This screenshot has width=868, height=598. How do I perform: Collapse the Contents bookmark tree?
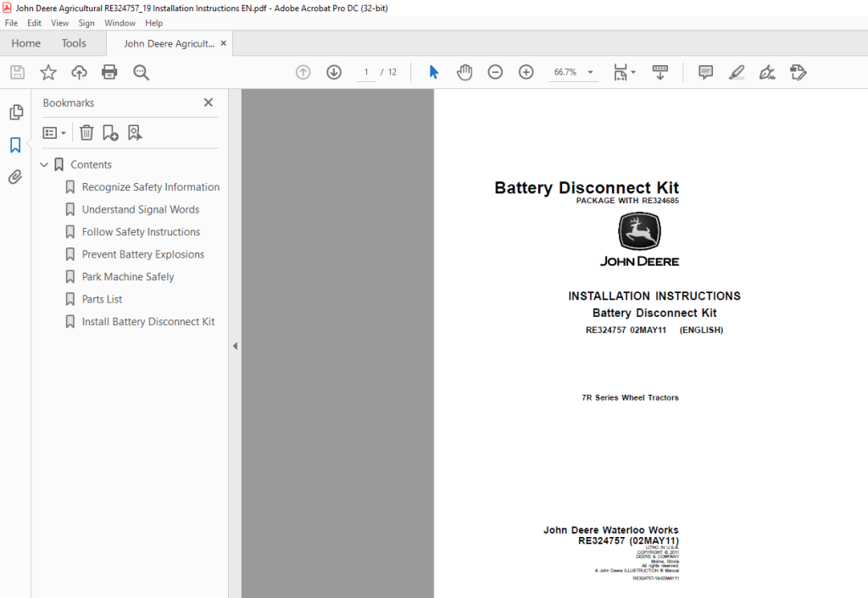coord(44,165)
